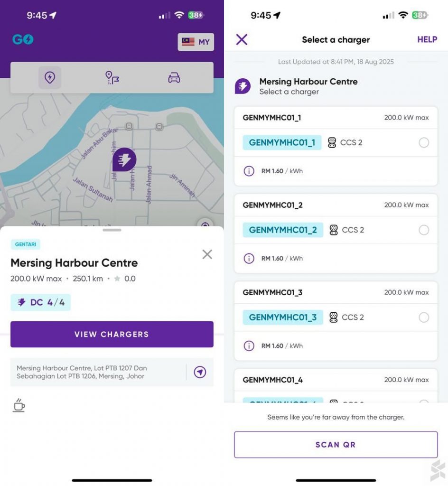Select the GENMYMHC01_3 charger radio button
448x486 pixels.
tap(424, 318)
